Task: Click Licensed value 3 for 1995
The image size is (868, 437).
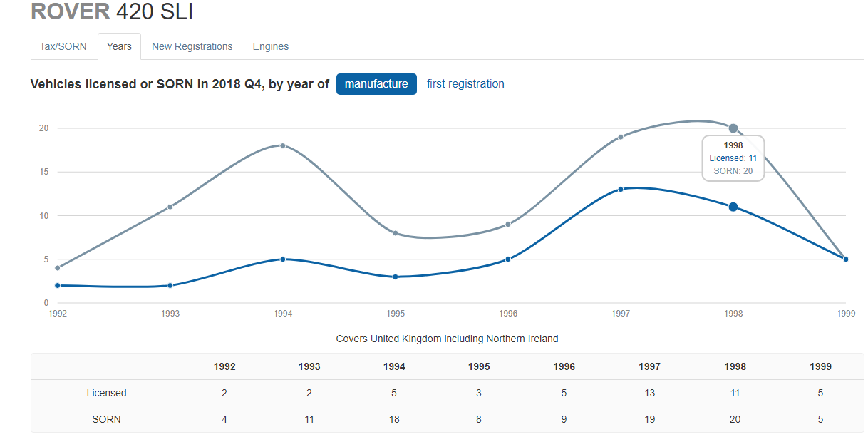Action: (479, 393)
